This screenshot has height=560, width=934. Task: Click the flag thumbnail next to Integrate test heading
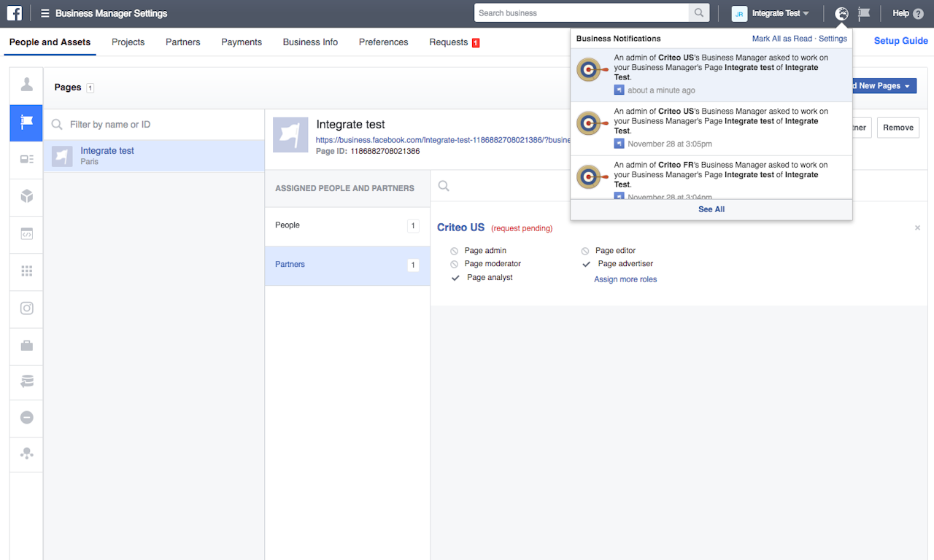click(290, 135)
